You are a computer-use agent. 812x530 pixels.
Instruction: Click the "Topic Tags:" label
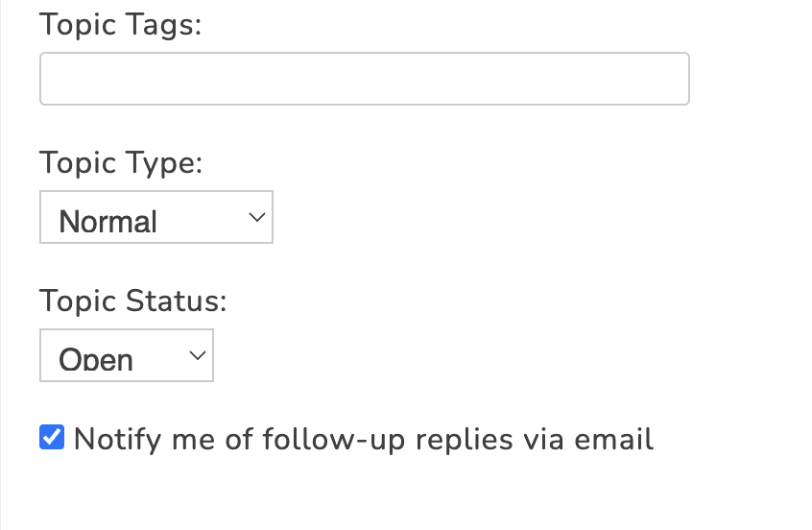121,24
